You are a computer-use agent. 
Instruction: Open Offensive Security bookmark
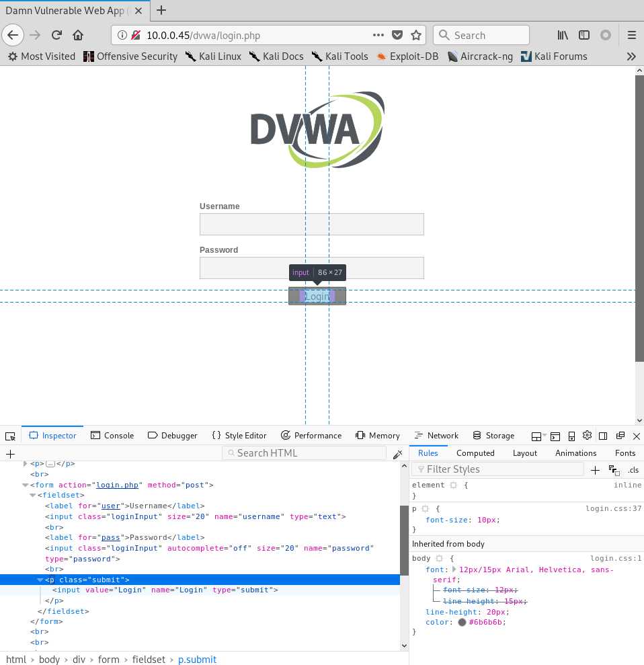(130, 56)
